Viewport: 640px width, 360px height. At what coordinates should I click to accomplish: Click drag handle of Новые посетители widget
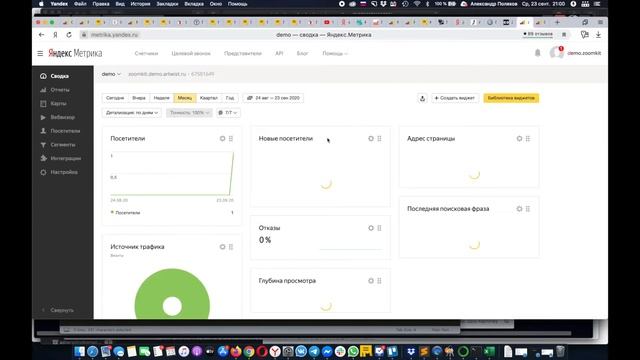[380, 139]
